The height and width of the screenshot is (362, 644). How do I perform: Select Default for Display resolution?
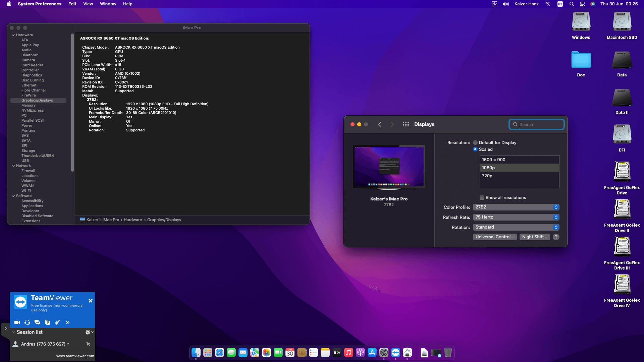475,143
